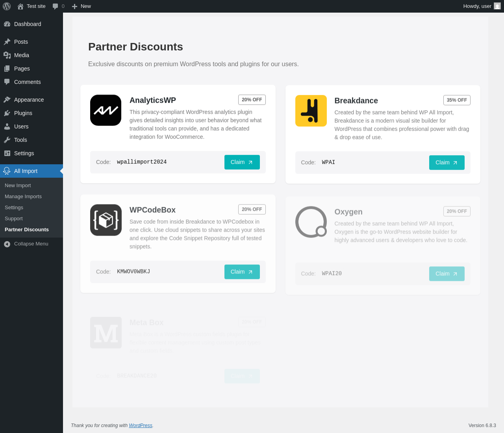Click the Appearance paintbrush icon
The image size is (504, 433).
click(7, 100)
